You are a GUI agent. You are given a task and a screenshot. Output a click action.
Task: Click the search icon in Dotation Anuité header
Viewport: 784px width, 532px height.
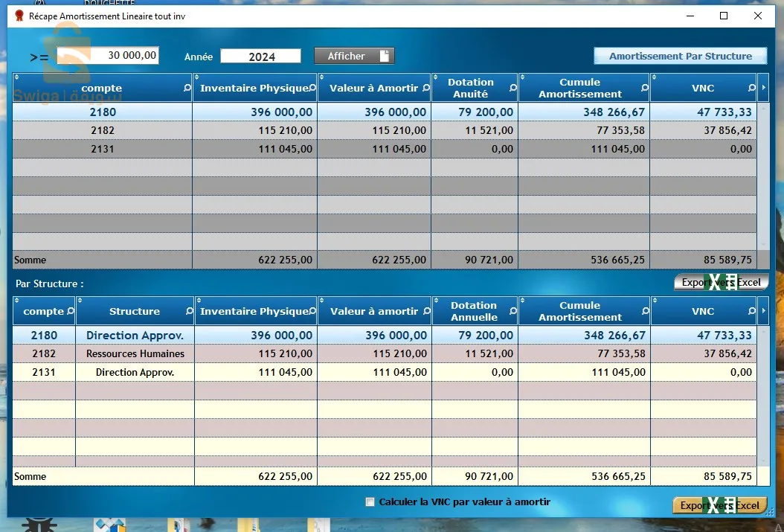[x=512, y=88]
